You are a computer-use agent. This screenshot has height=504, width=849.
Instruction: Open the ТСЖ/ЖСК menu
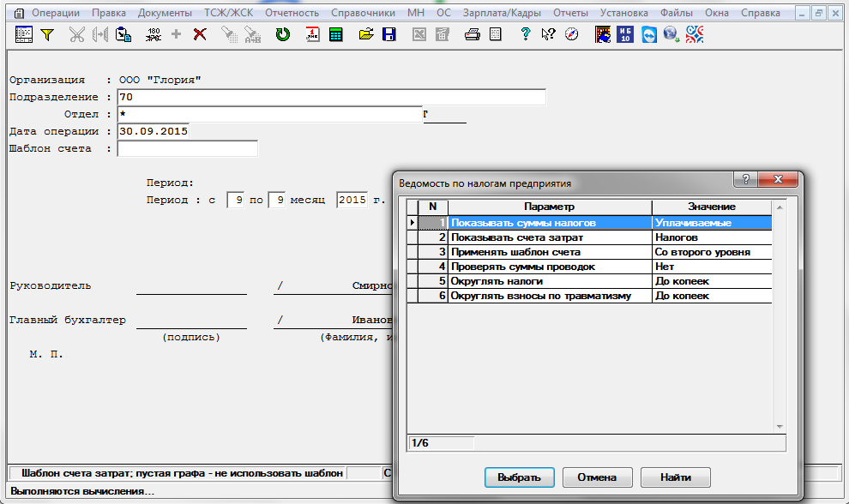[228, 13]
